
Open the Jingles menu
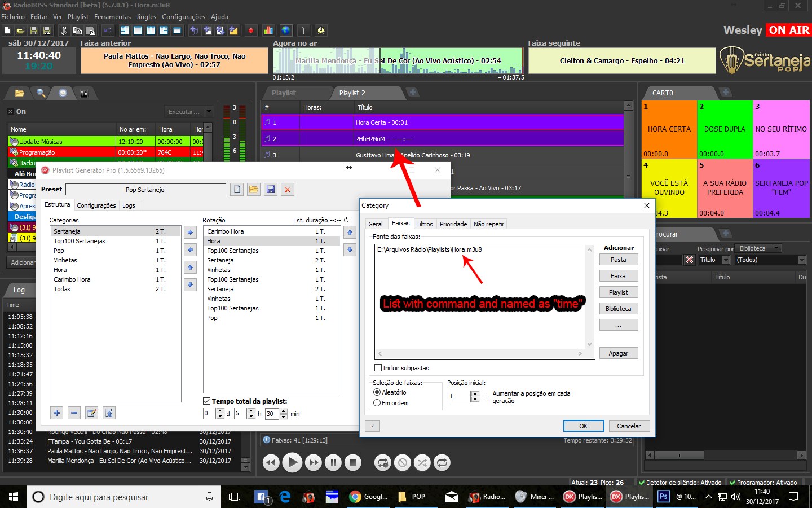[146, 17]
